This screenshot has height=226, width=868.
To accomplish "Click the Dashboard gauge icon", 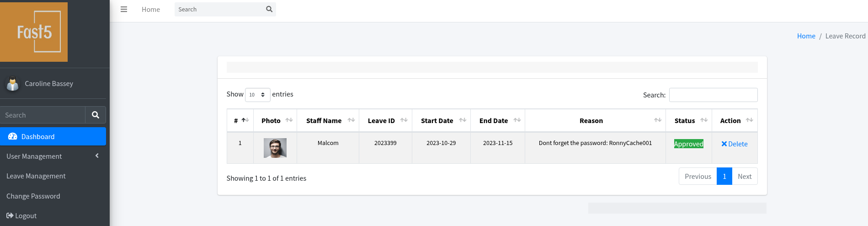I will (13, 136).
